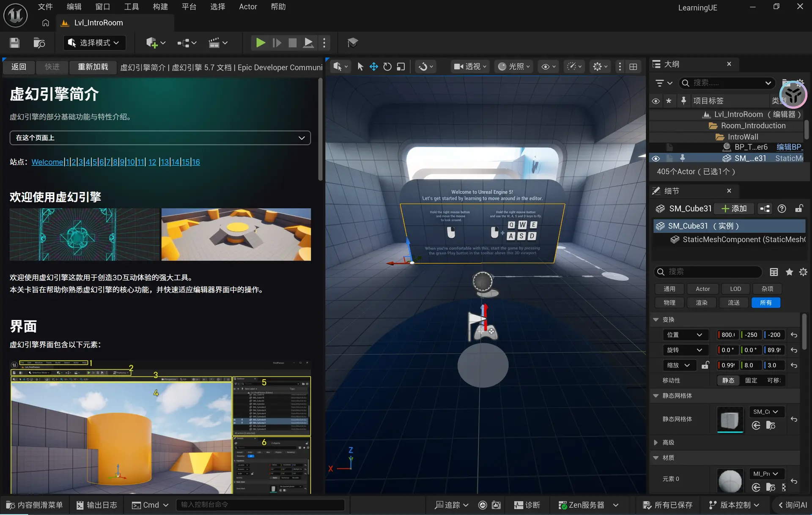The width and height of the screenshot is (812, 515).
Task: Click the 添加 component button
Action: point(734,208)
